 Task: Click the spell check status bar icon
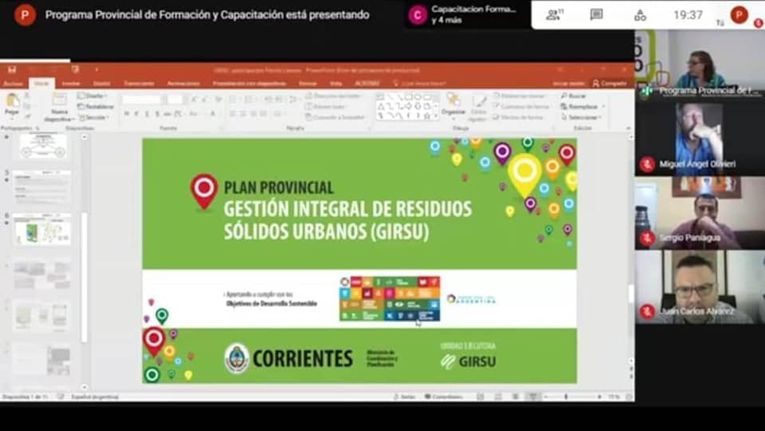(60, 397)
